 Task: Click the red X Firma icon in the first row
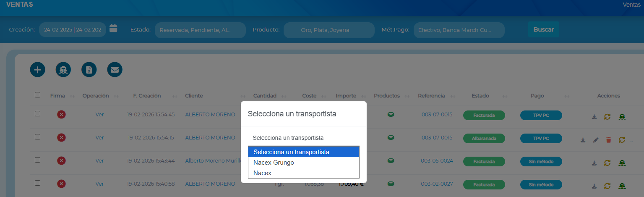(61, 115)
